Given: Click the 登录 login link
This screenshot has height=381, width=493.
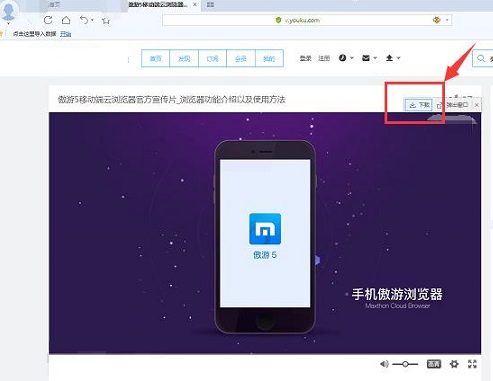Looking at the screenshot, I should 305,58.
